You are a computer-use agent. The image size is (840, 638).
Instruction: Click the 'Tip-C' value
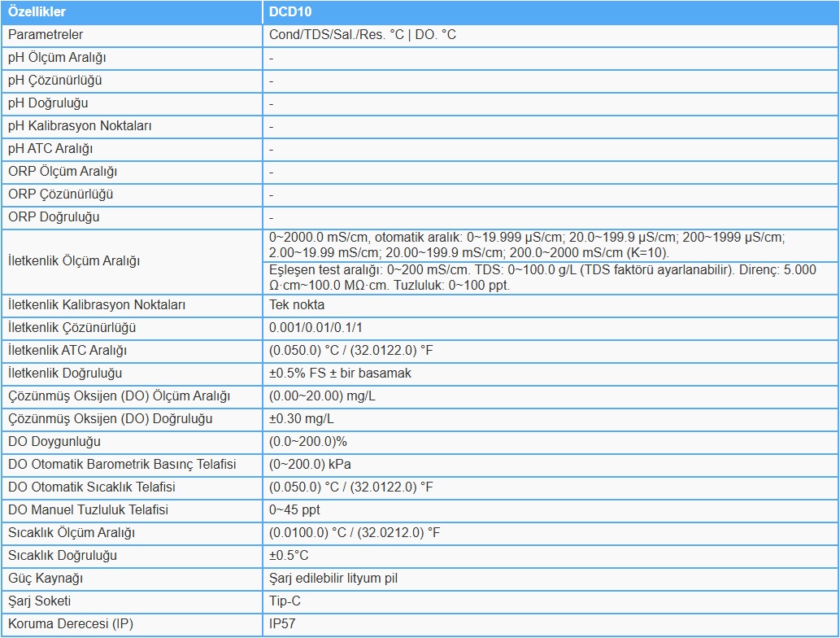pyautogui.click(x=285, y=601)
